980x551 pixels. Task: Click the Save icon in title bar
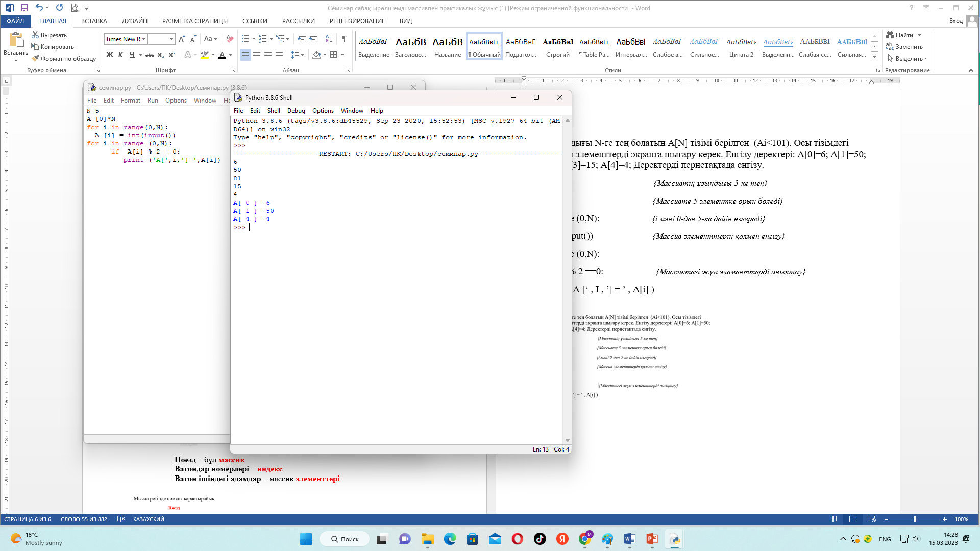coord(24,8)
